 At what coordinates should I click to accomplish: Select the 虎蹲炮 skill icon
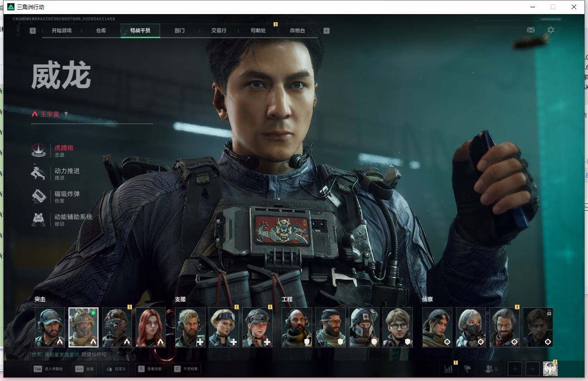click(39, 150)
